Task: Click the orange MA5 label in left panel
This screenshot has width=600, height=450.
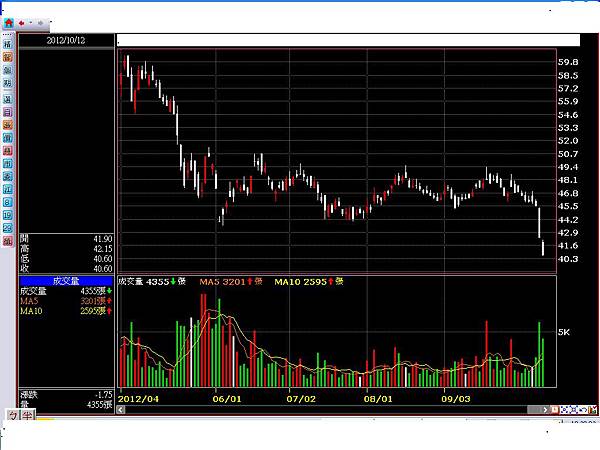Action: point(29,301)
